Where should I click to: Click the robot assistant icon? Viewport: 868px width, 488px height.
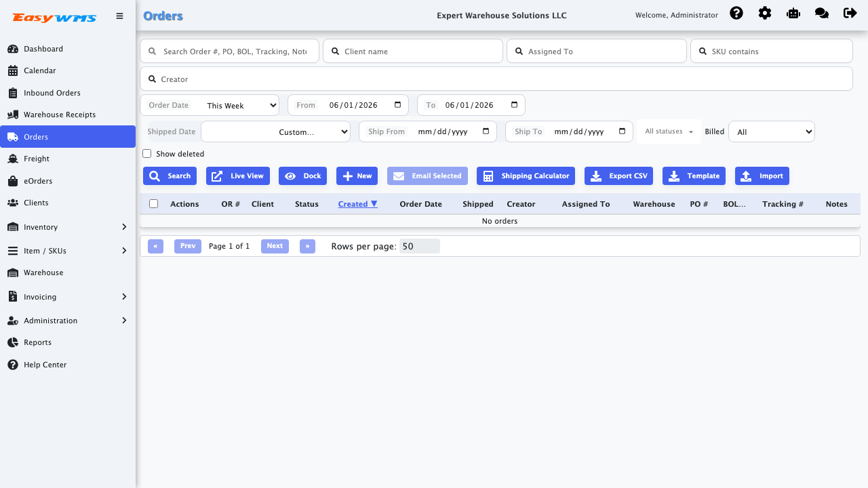click(793, 13)
